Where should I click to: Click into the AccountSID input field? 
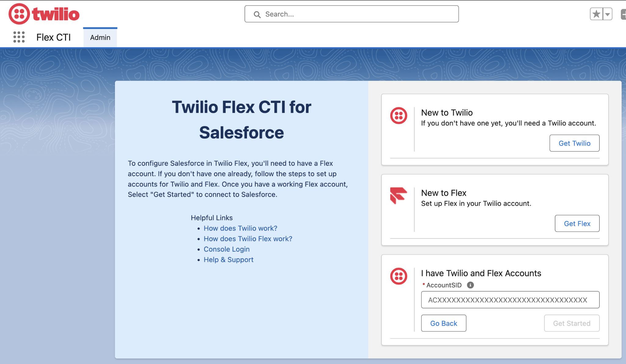pyautogui.click(x=510, y=300)
